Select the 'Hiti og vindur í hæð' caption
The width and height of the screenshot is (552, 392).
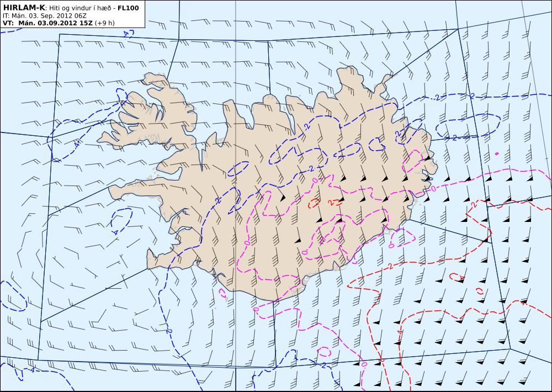coord(80,8)
